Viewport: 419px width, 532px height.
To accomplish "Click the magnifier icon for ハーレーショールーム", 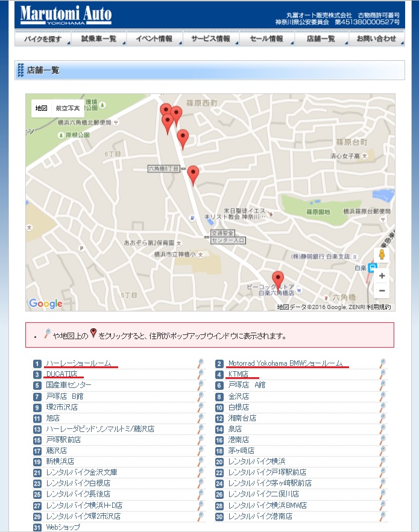I will click(x=201, y=363).
